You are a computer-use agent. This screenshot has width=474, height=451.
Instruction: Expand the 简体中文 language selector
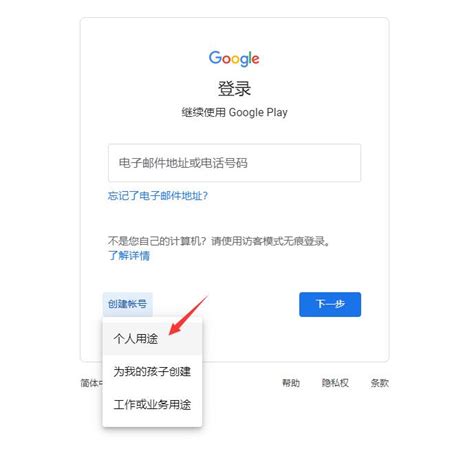(x=92, y=383)
